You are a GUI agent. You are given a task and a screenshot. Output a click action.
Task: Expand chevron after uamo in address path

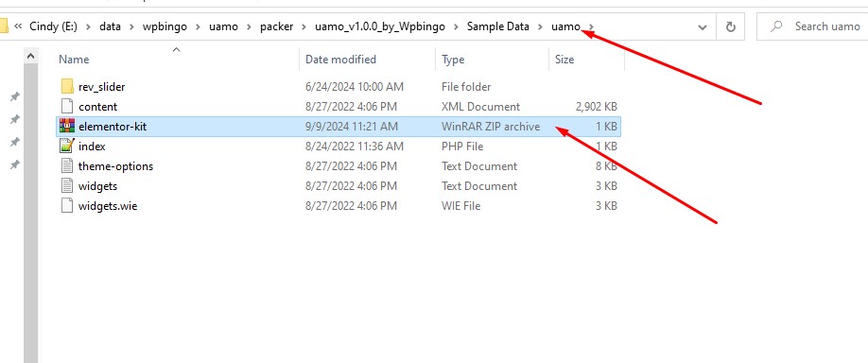[x=592, y=26]
